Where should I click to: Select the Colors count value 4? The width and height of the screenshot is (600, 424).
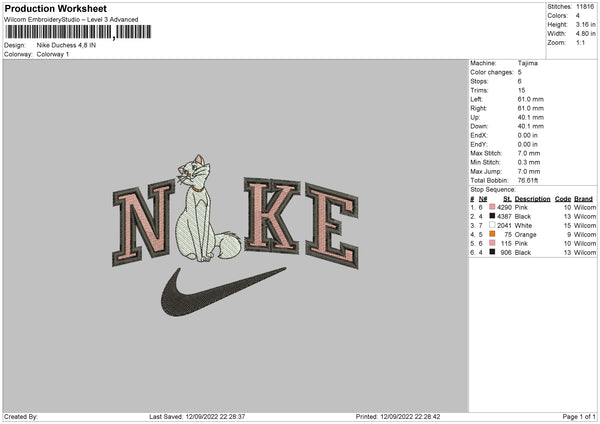click(x=578, y=16)
